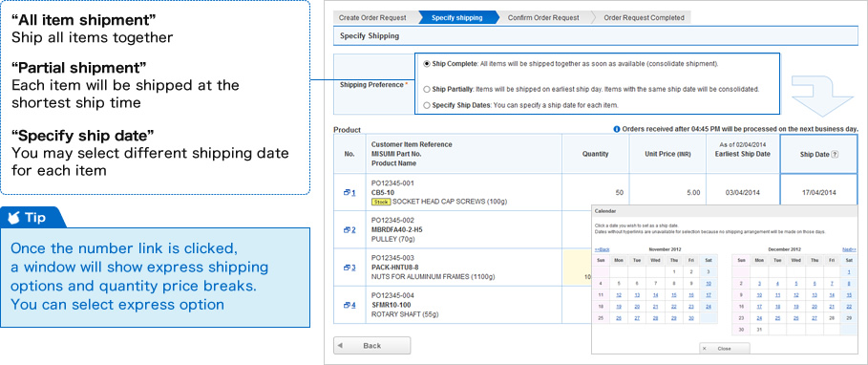
Task: Pick December 24 in the calendar
Action: tap(759, 318)
